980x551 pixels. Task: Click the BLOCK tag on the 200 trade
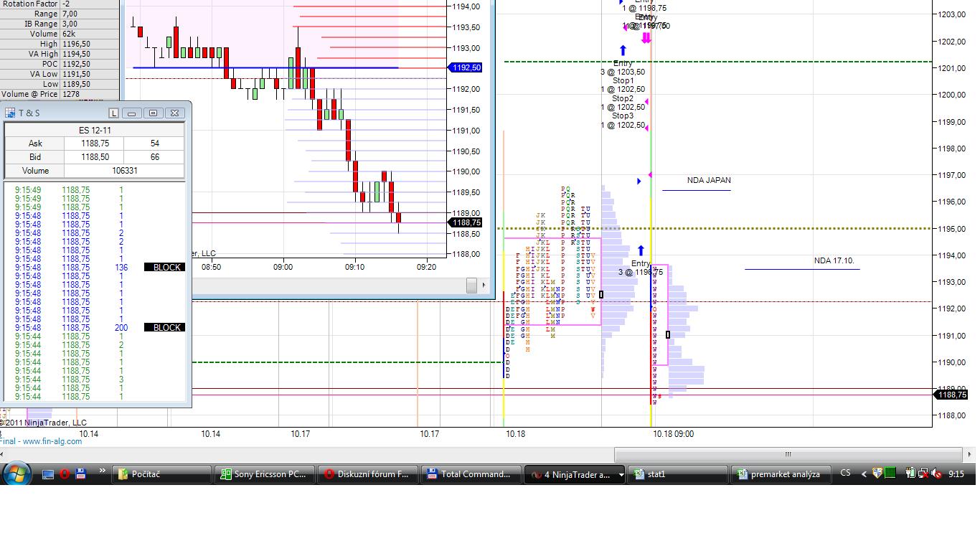(164, 328)
